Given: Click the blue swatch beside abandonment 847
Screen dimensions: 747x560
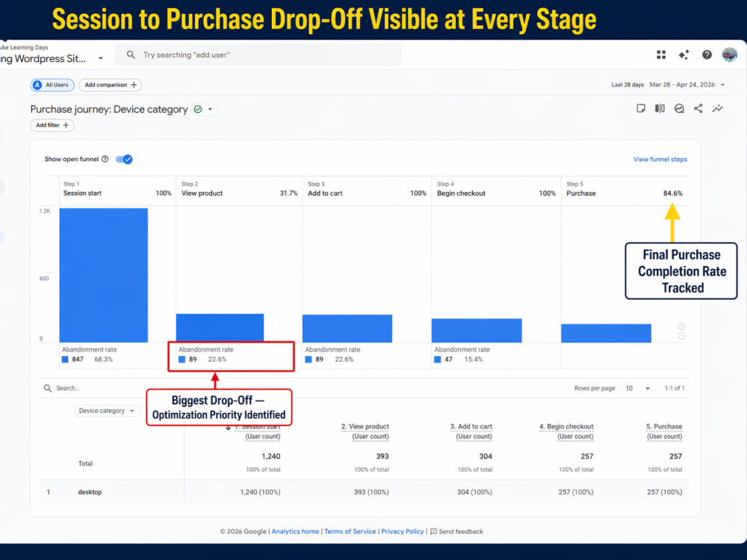Looking at the screenshot, I should tap(65, 360).
